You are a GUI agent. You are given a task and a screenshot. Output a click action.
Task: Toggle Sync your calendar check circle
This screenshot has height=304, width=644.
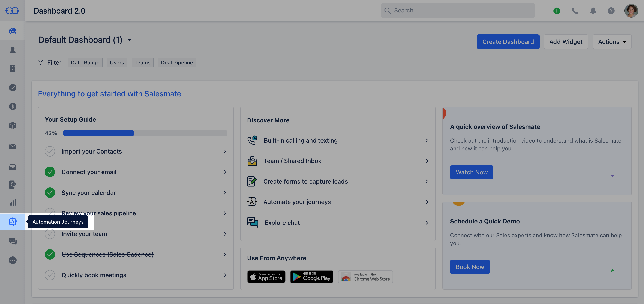coord(50,192)
